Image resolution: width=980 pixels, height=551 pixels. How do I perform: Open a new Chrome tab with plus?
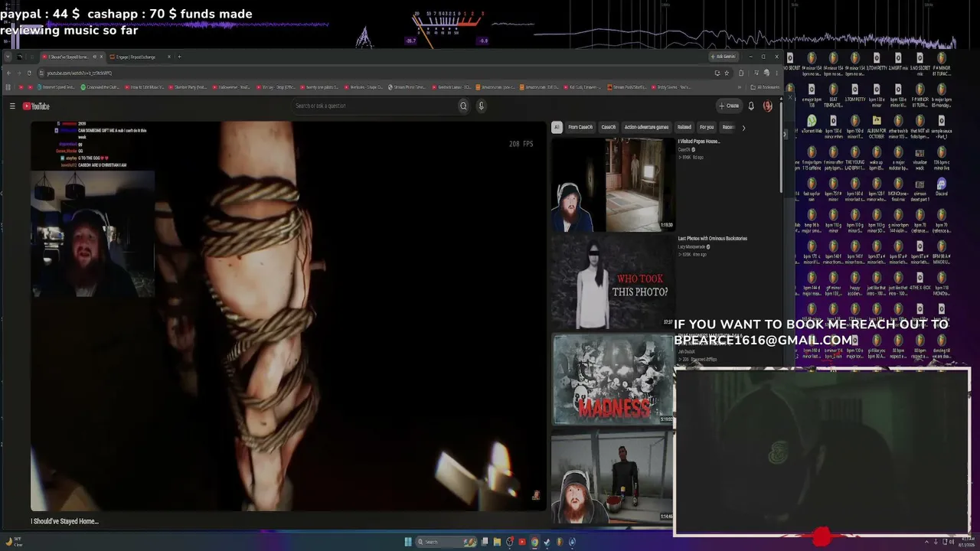click(x=179, y=57)
